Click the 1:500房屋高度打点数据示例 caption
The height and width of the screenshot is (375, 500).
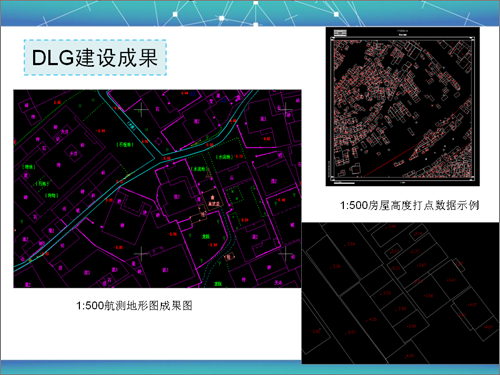(x=410, y=205)
